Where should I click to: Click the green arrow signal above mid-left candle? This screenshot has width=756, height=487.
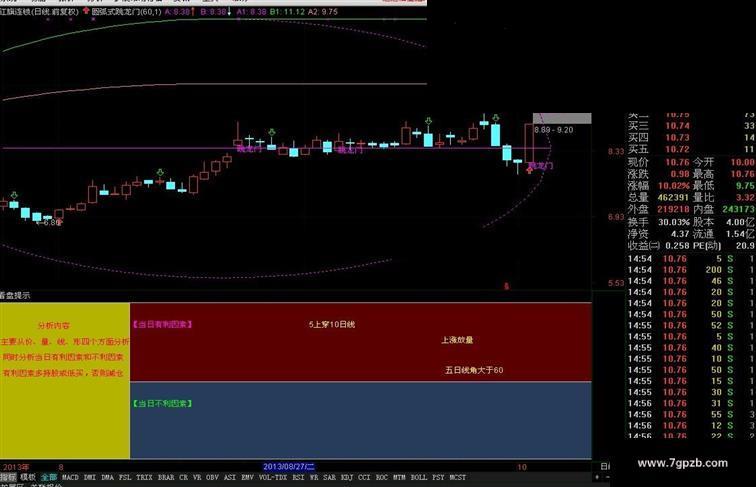click(x=160, y=172)
